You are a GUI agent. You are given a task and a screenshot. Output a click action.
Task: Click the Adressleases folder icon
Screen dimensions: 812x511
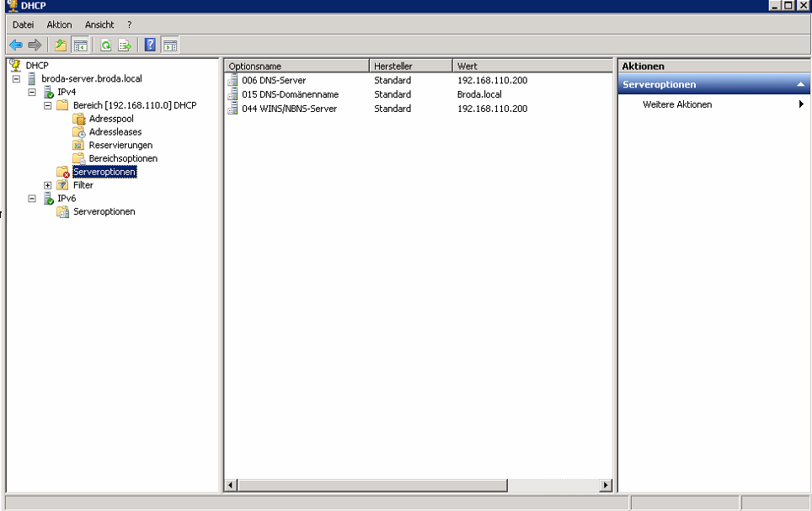coord(78,132)
